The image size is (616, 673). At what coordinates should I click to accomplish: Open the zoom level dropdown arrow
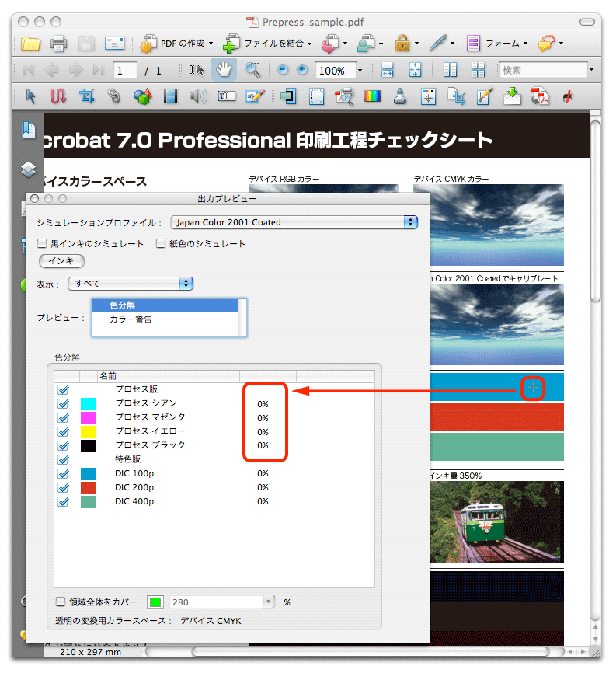[360, 70]
